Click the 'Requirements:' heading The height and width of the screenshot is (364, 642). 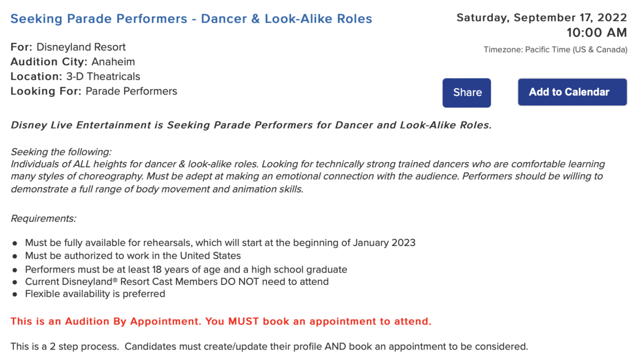(x=43, y=219)
